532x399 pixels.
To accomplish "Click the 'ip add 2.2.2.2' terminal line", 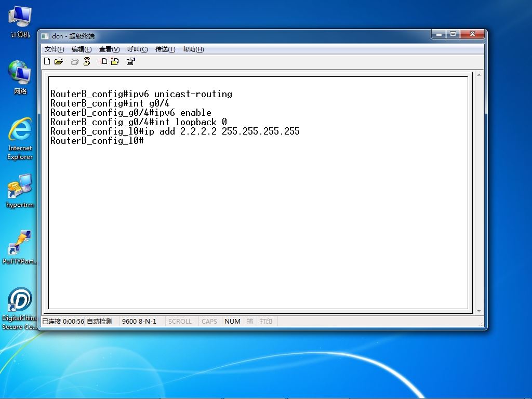I will point(175,131).
